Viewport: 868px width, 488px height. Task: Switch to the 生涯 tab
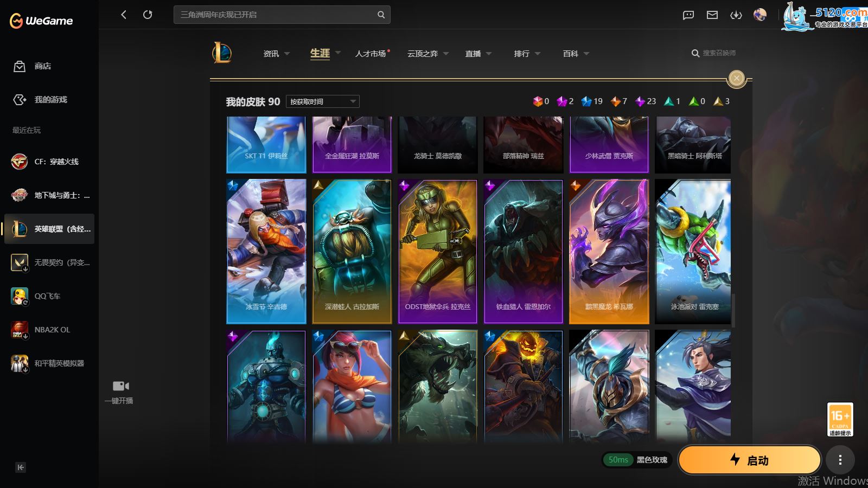(320, 53)
